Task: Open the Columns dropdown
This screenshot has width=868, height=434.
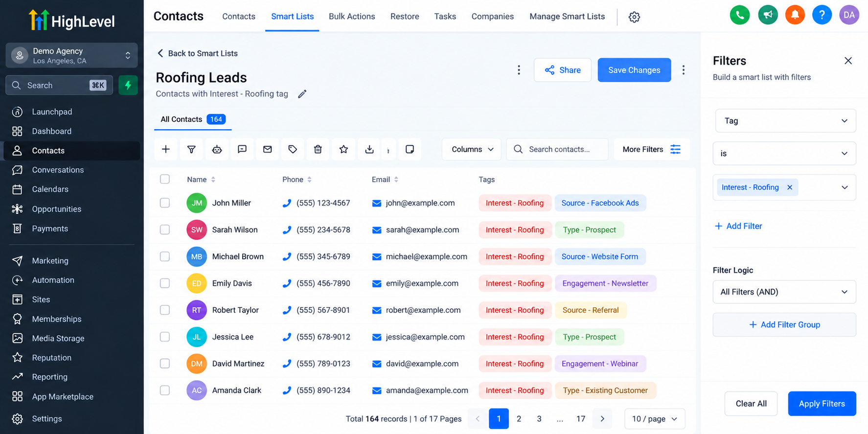Action: 472,149
